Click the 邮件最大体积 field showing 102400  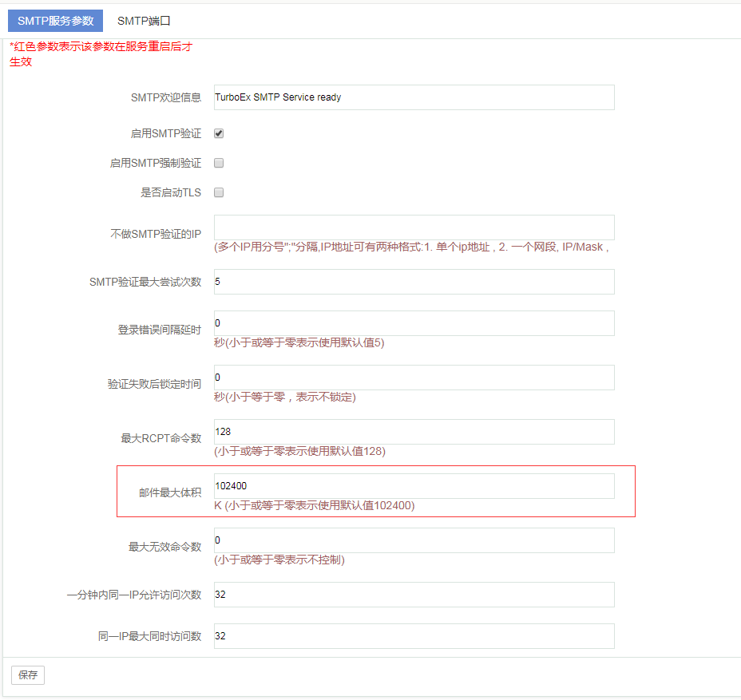tap(414, 486)
